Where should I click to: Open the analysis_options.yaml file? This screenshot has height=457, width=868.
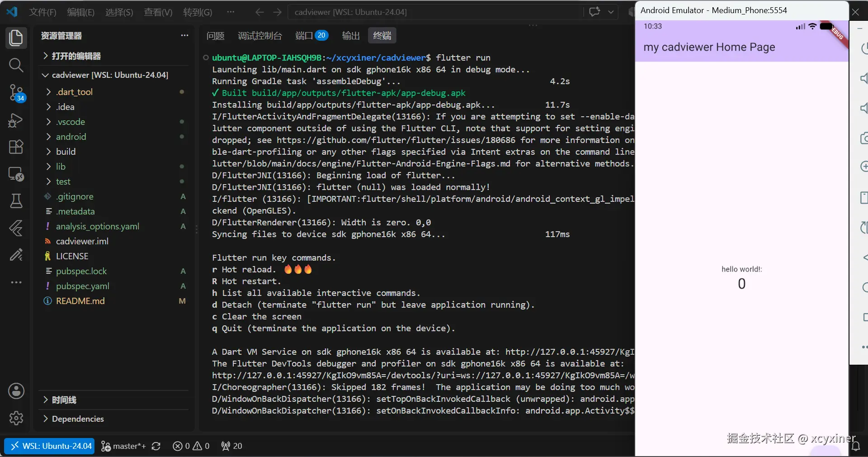click(114, 226)
